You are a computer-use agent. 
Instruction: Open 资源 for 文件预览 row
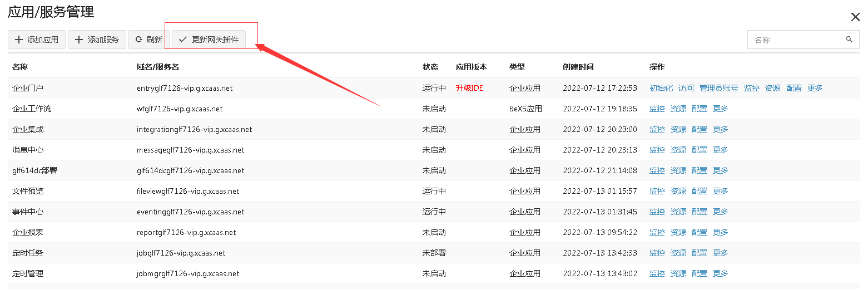tap(678, 191)
